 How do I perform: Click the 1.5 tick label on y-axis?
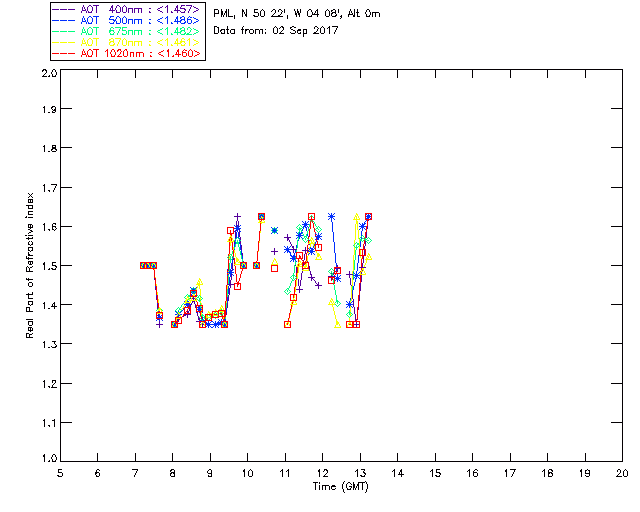coord(47,266)
